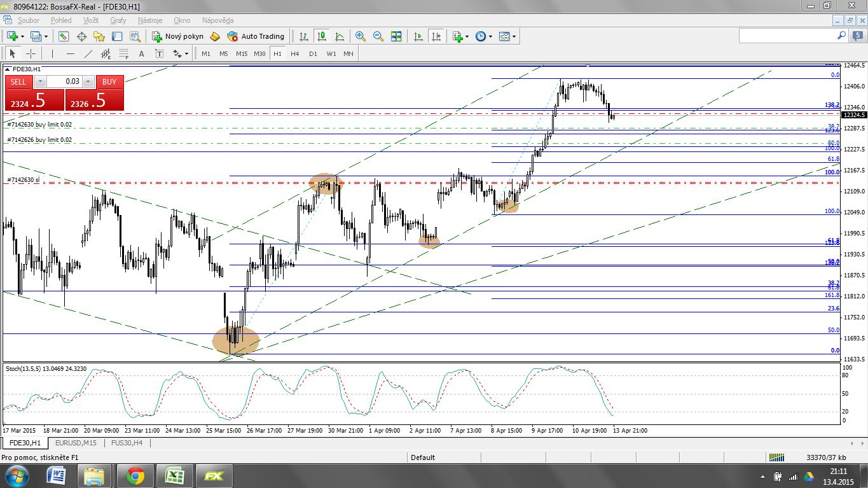Switch timeframe to W1
868x488 pixels.
[331, 53]
